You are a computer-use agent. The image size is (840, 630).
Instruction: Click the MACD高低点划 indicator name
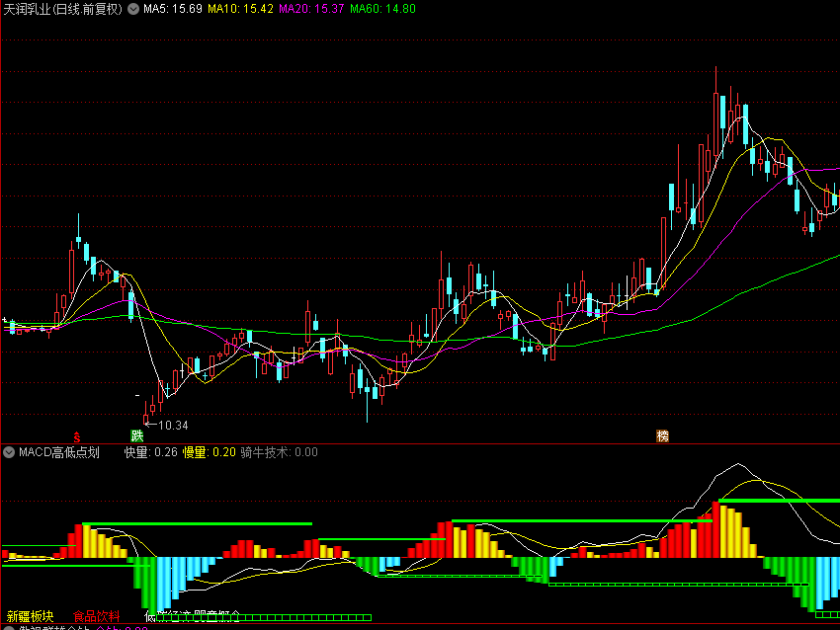click(x=59, y=452)
